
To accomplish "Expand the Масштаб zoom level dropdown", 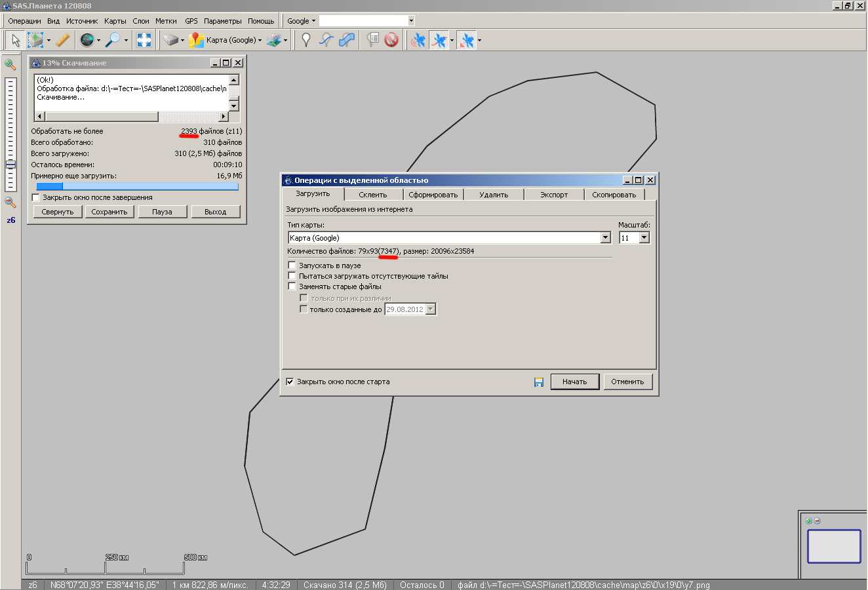I will click(x=644, y=238).
